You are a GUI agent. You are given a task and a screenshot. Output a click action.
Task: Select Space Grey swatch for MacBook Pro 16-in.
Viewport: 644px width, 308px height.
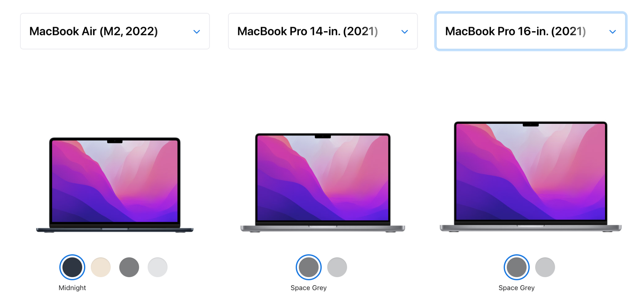(517, 267)
